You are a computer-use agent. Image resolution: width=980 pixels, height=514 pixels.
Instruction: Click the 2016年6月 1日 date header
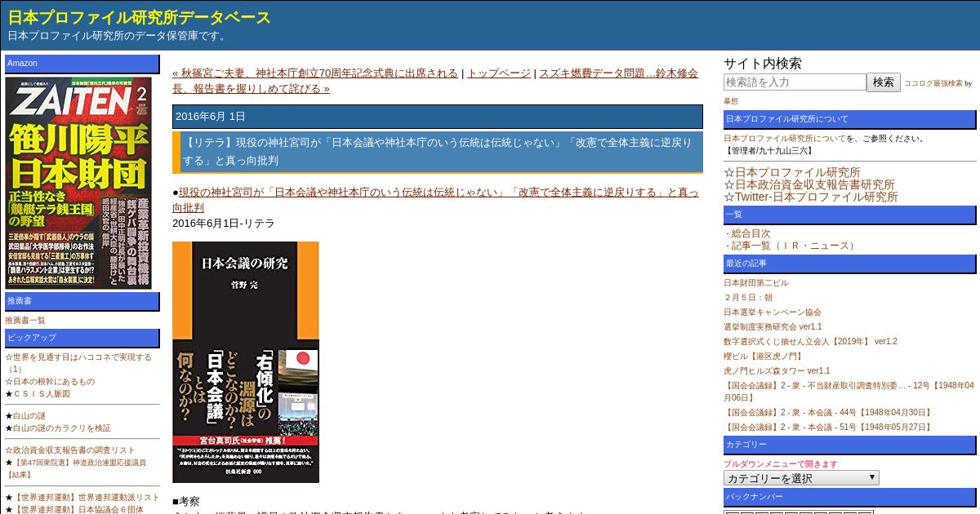click(438, 117)
